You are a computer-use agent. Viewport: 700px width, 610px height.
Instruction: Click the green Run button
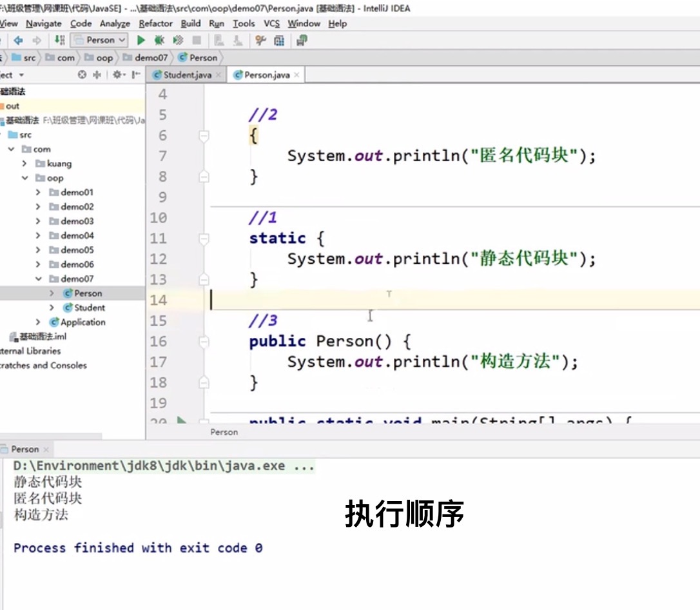141,40
